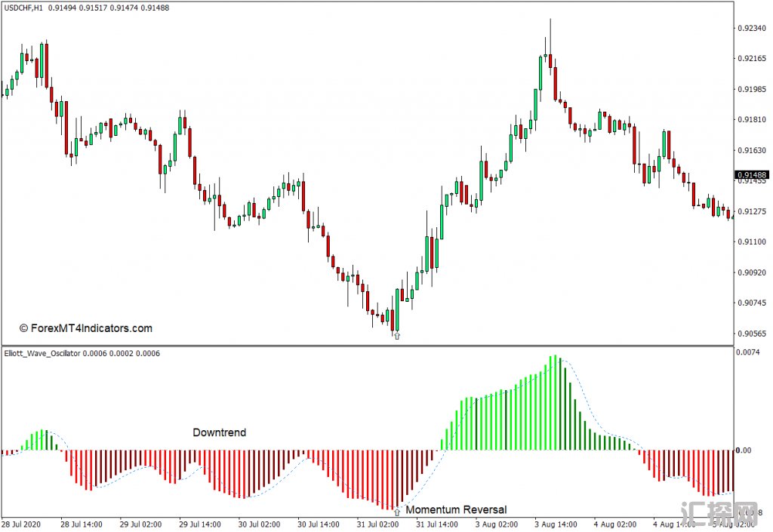Image resolution: width=773 pixels, height=532 pixels.
Task: Click the 0.90565 price level on the axis
Action: click(x=752, y=334)
